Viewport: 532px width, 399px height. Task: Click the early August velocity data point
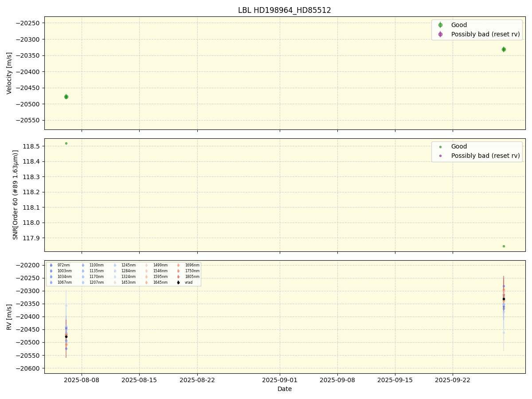pos(66,97)
